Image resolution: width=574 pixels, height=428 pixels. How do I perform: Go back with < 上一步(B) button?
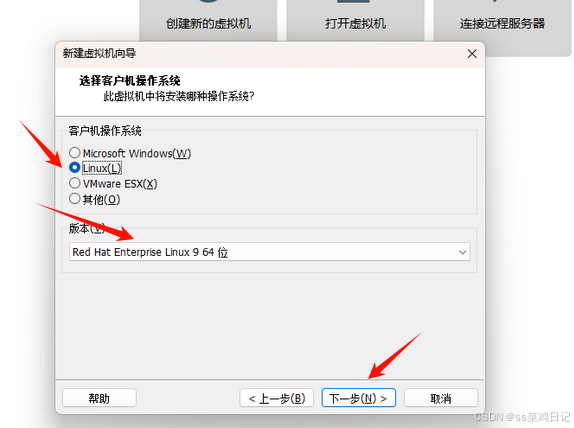pyautogui.click(x=276, y=398)
